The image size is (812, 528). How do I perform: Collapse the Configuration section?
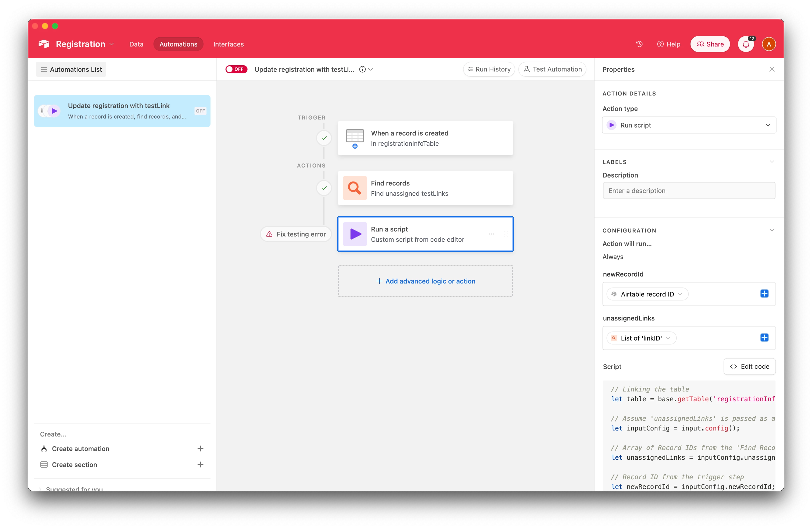(772, 230)
